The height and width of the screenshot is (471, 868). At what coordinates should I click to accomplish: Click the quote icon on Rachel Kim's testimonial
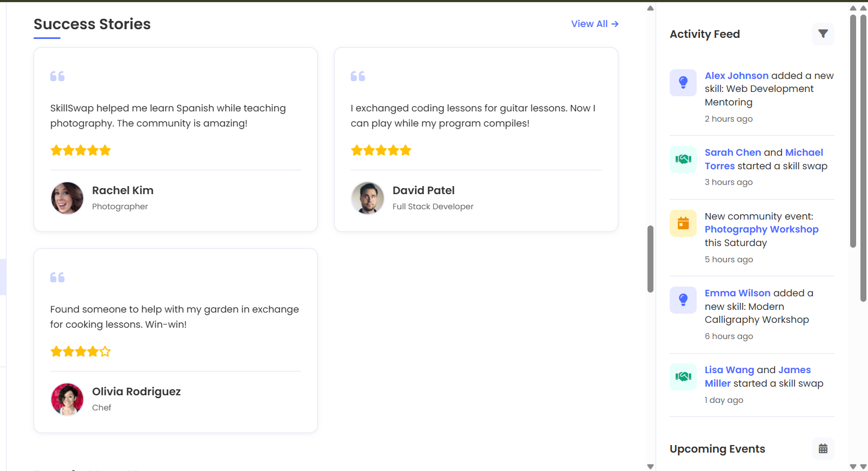(x=57, y=76)
